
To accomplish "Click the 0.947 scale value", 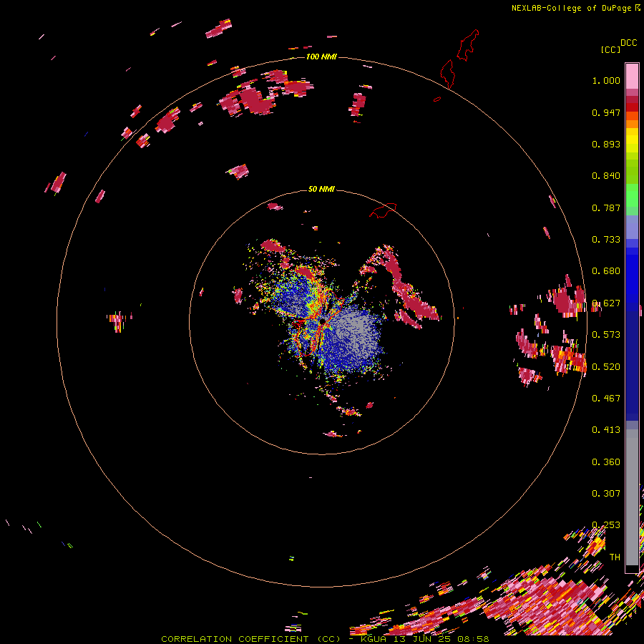I will (x=606, y=112).
